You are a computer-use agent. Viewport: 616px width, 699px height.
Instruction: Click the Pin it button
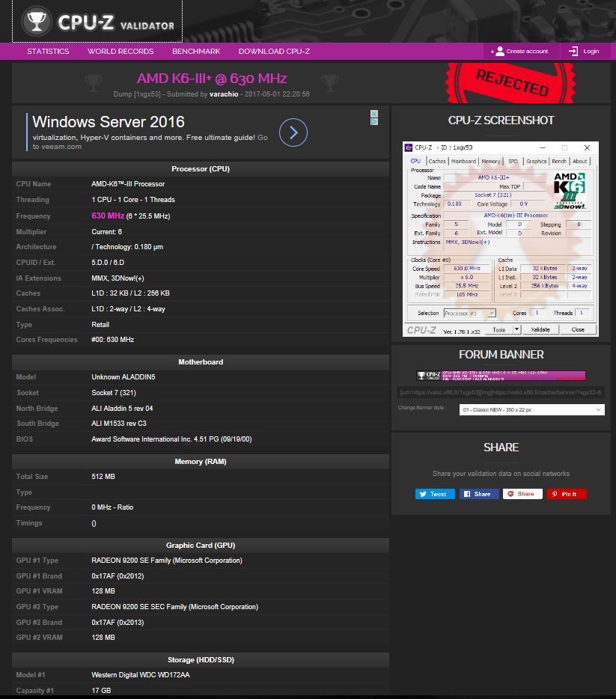point(567,494)
